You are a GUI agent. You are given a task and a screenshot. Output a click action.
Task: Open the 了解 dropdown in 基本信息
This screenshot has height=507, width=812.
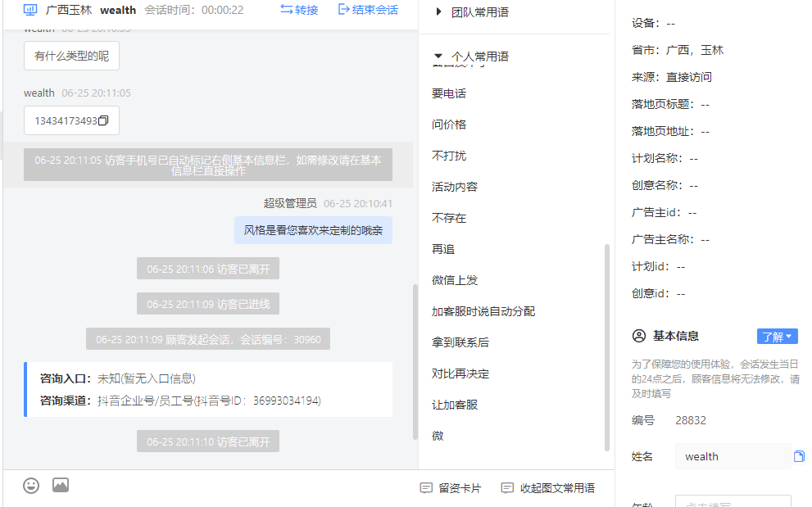778,336
